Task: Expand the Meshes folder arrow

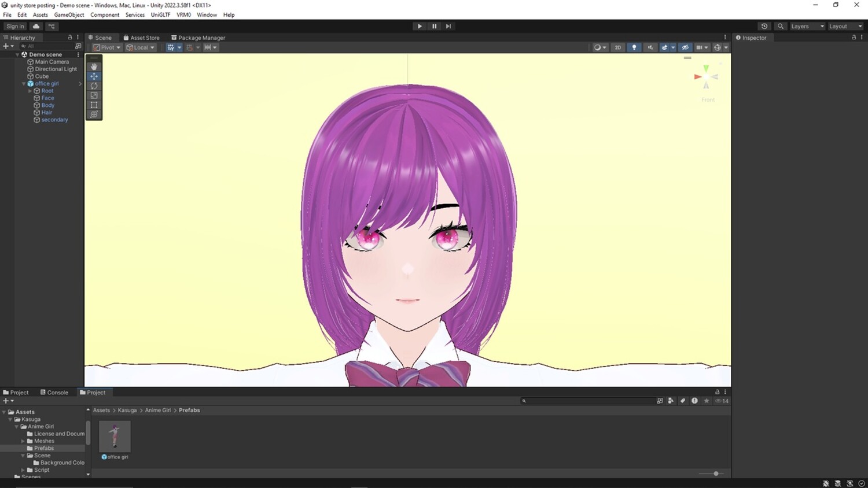Action: point(23,441)
